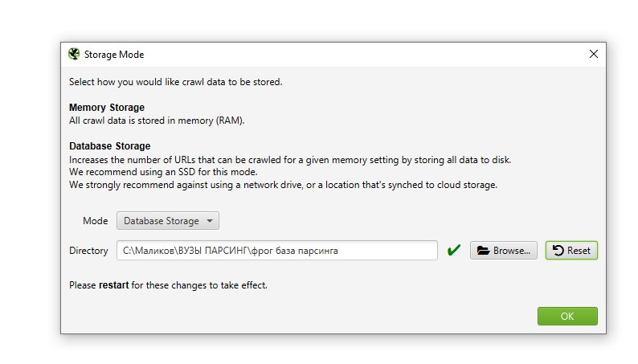This screenshot has height=364, width=638.
Task: Reset the directory to default
Action: 571,251
